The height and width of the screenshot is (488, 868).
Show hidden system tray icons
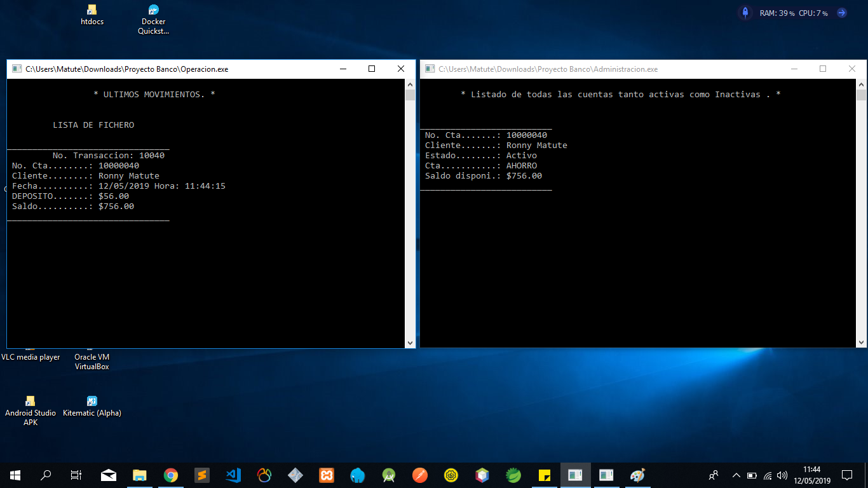(x=736, y=475)
